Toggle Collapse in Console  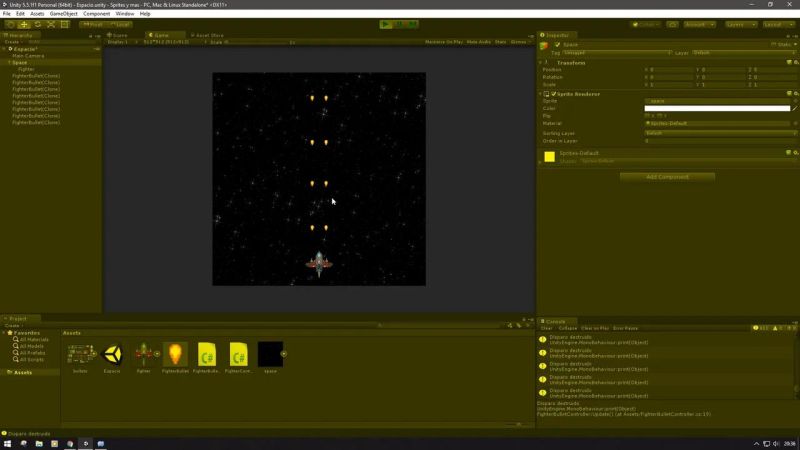[567, 328]
